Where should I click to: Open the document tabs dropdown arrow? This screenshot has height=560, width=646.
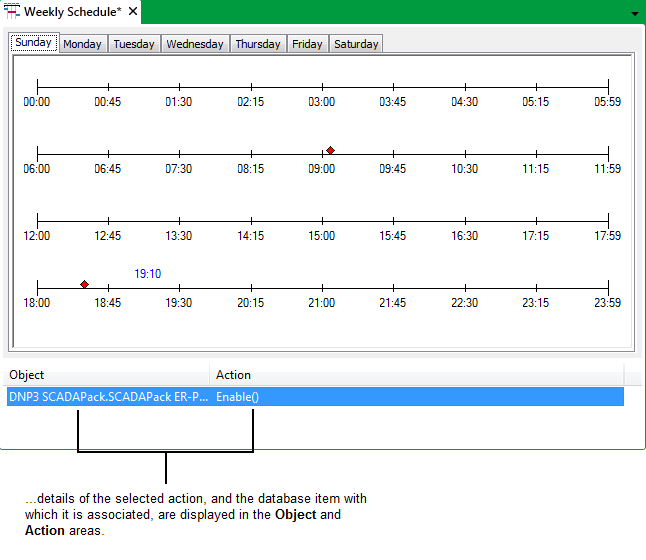635,14
